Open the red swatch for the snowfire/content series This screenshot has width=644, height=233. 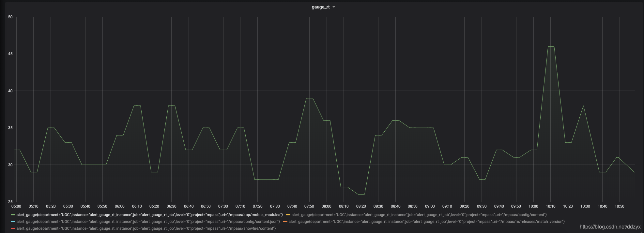[x=13, y=228]
